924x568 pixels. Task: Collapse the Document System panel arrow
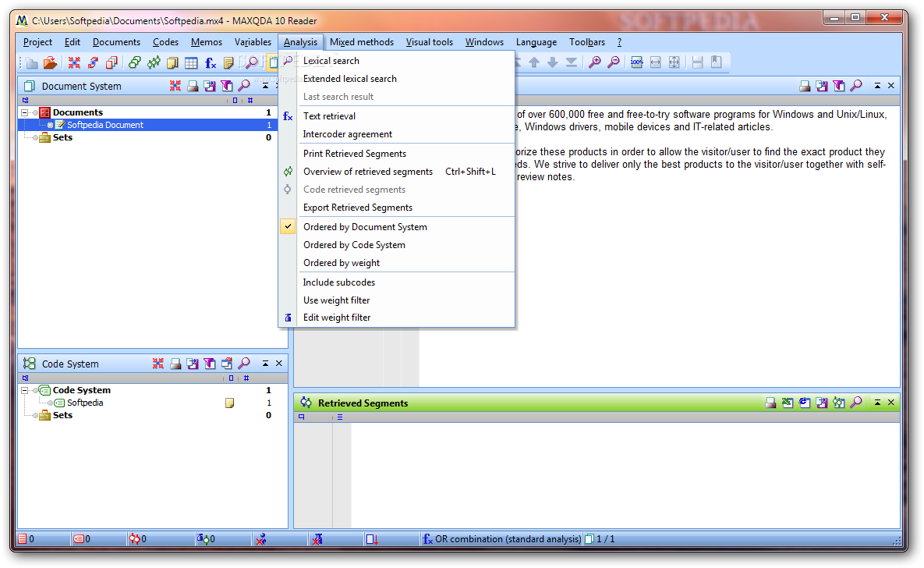[266, 86]
